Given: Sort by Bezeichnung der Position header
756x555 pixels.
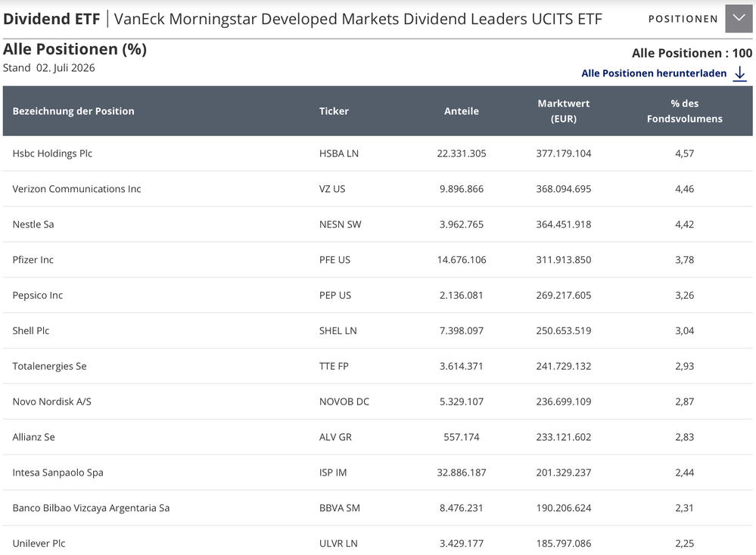Looking at the screenshot, I should [73, 111].
